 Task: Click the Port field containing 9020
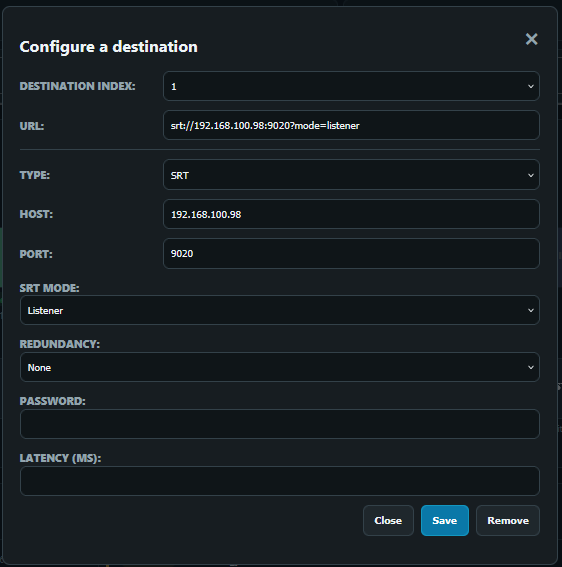(351, 253)
